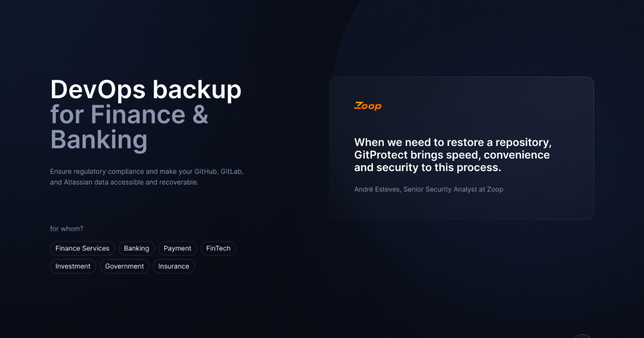Toggle the Banking filter chip off
Viewport: 644px width, 338px height.
pyautogui.click(x=136, y=248)
